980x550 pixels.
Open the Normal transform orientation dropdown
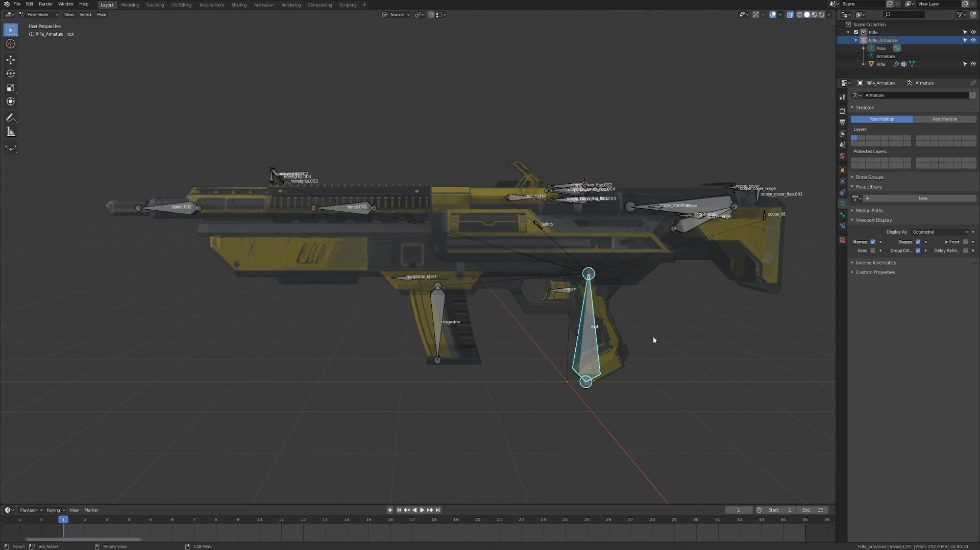point(397,15)
